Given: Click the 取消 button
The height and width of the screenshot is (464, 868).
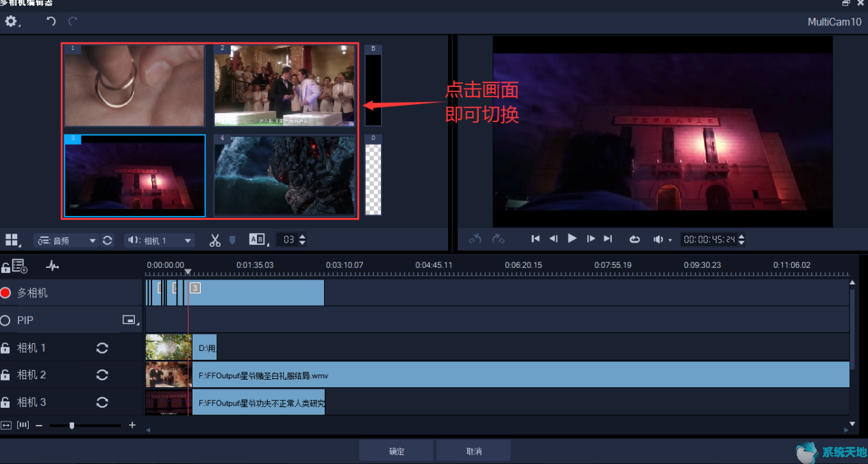Looking at the screenshot, I should click(473, 451).
